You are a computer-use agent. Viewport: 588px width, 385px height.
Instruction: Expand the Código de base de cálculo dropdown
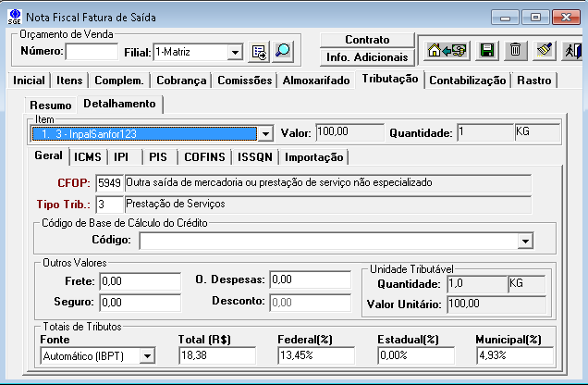tap(525, 241)
